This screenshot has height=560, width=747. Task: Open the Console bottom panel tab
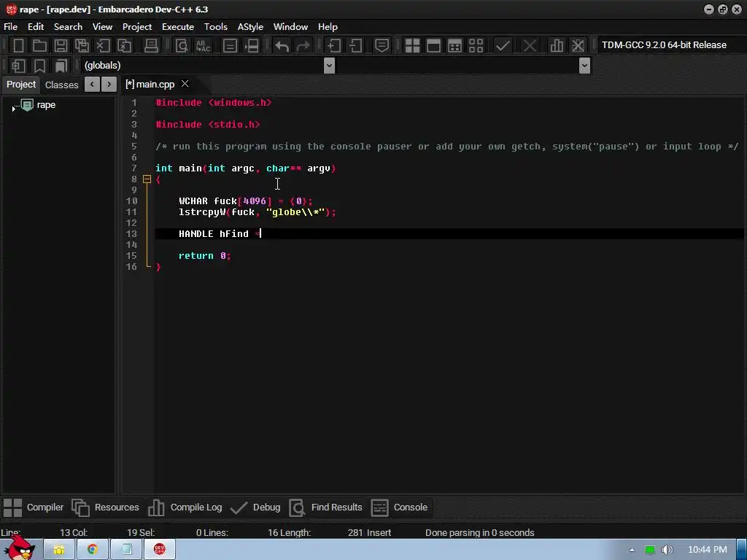click(399, 507)
